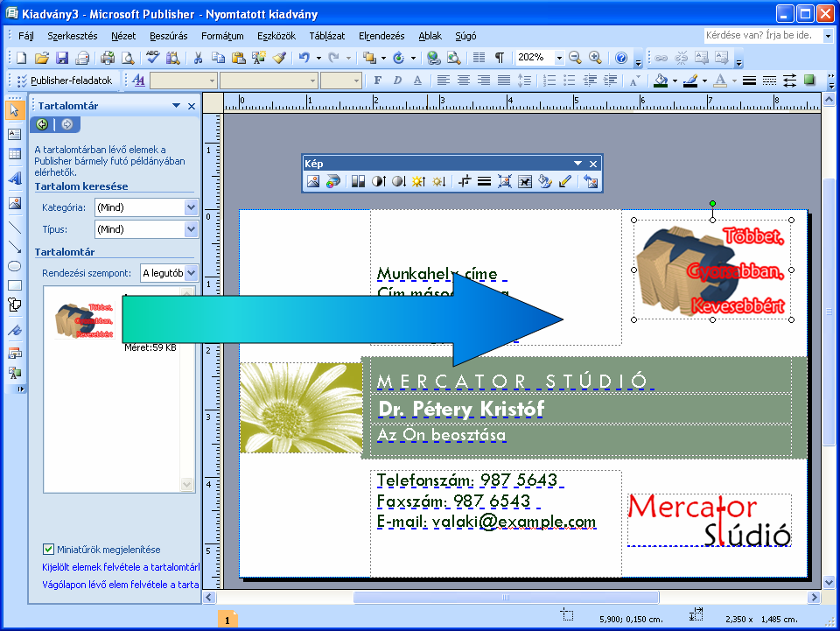Click the page 1 navigation button

coord(227,620)
